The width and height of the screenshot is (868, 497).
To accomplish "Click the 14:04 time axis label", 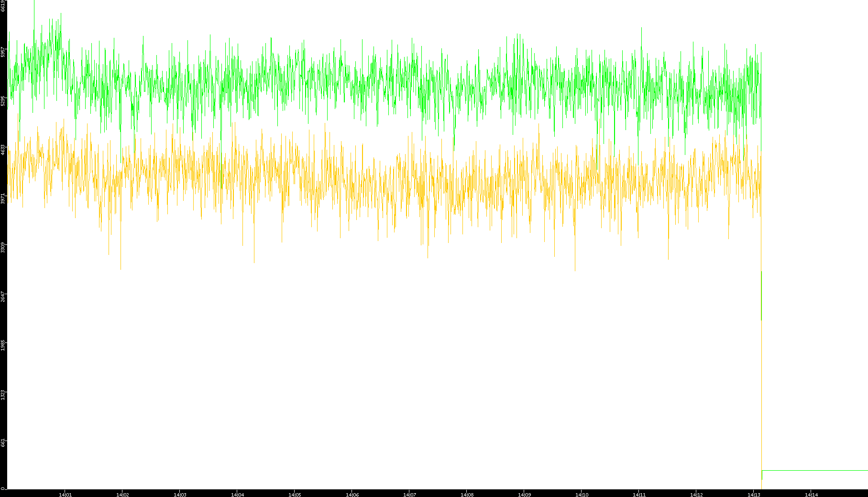I will click(x=237, y=495).
